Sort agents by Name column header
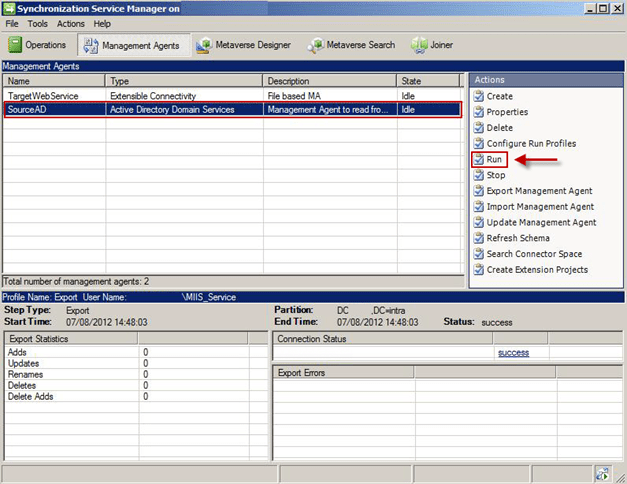The width and height of the screenshot is (627, 484). tap(53, 80)
